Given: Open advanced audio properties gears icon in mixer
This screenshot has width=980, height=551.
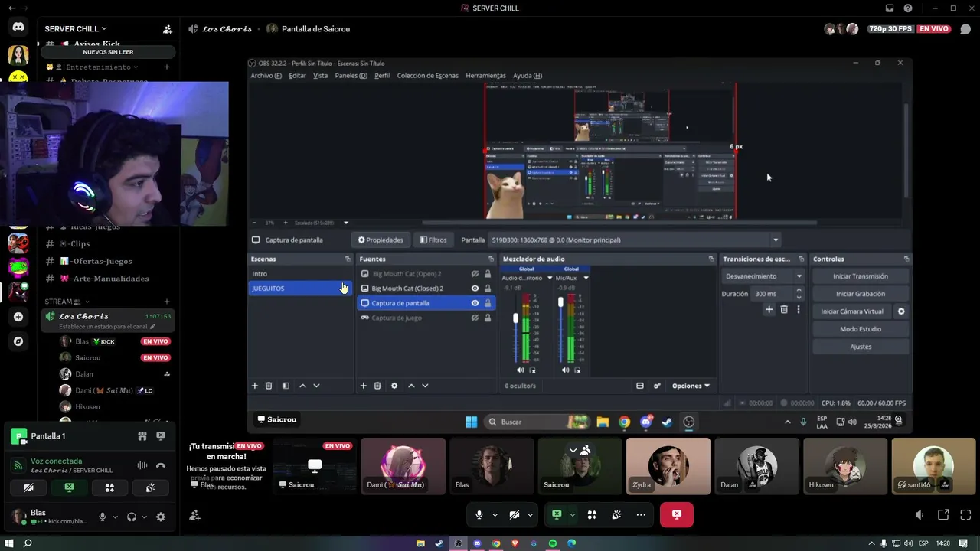Looking at the screenshot, I should tap(657, 386).
